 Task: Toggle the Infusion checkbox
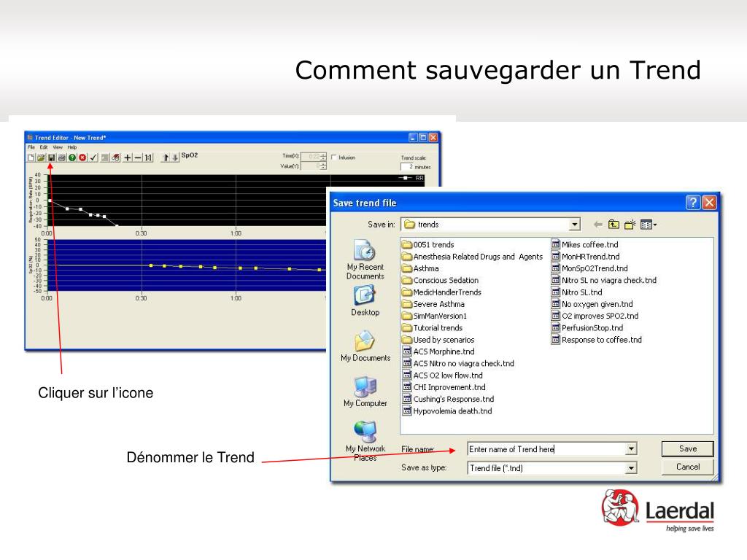(333, 157)
